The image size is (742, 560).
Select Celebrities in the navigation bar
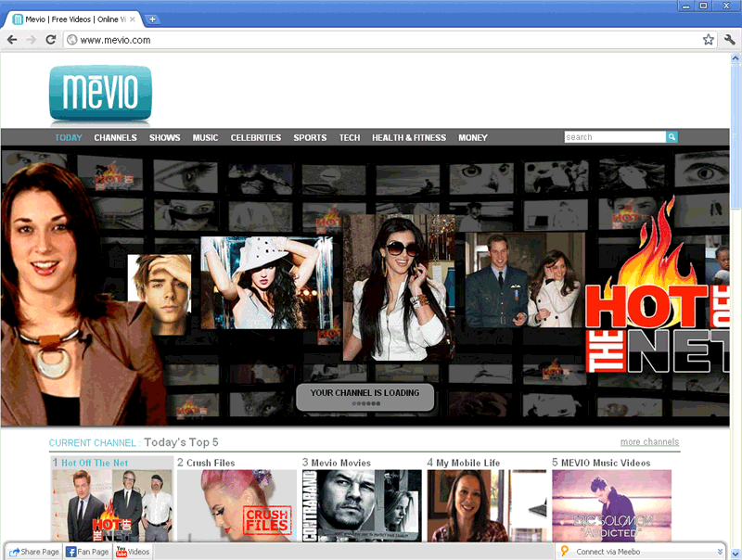click(x=255, y=138)
